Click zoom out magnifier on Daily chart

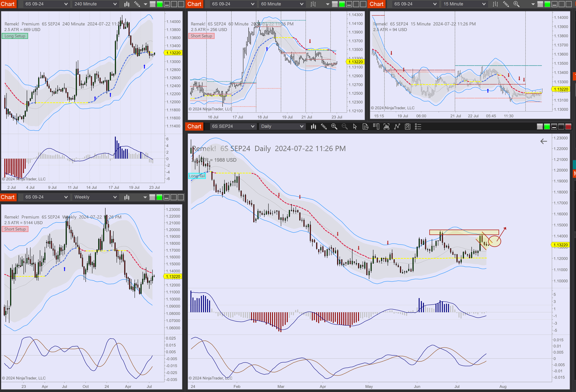344,127
